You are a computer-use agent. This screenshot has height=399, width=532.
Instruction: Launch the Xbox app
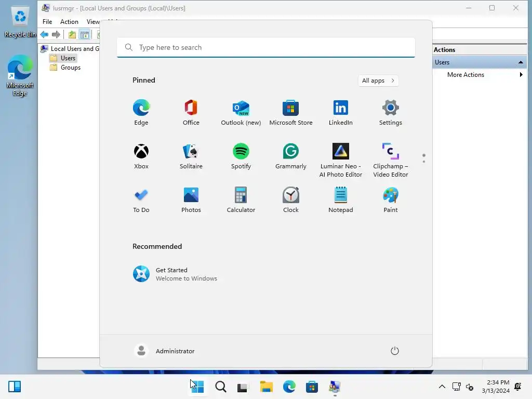[141, 156]
